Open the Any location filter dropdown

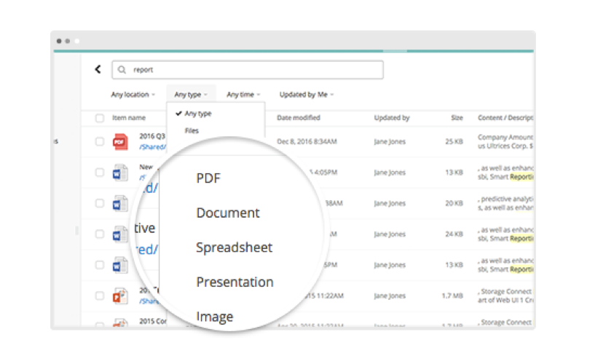point(133,95)
